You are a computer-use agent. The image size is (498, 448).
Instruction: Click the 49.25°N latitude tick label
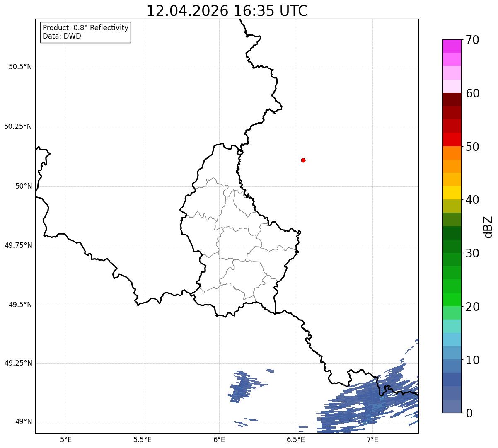coord(18,363)
